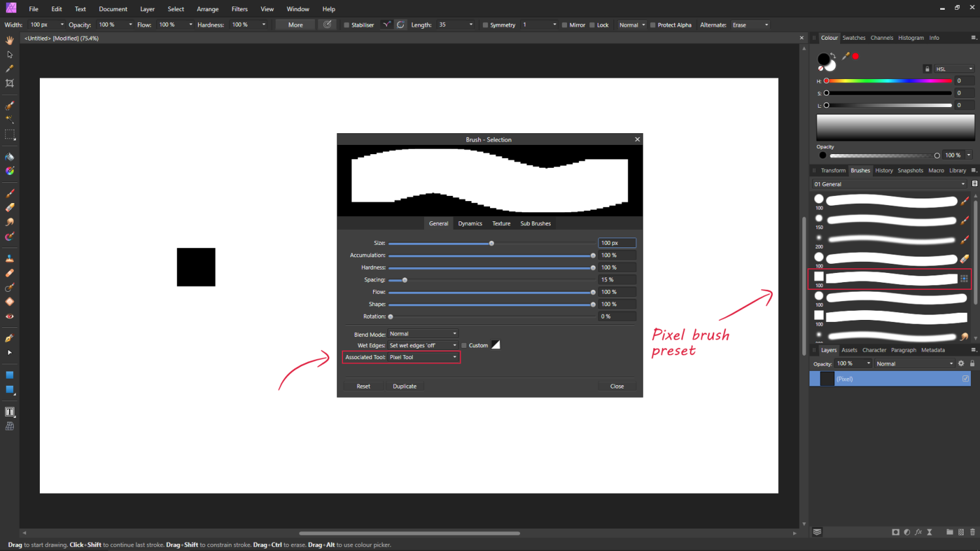Toggle visibility checkbox of the Pixel layer
This screenshot has width=980, height=551.
point(966,379)
